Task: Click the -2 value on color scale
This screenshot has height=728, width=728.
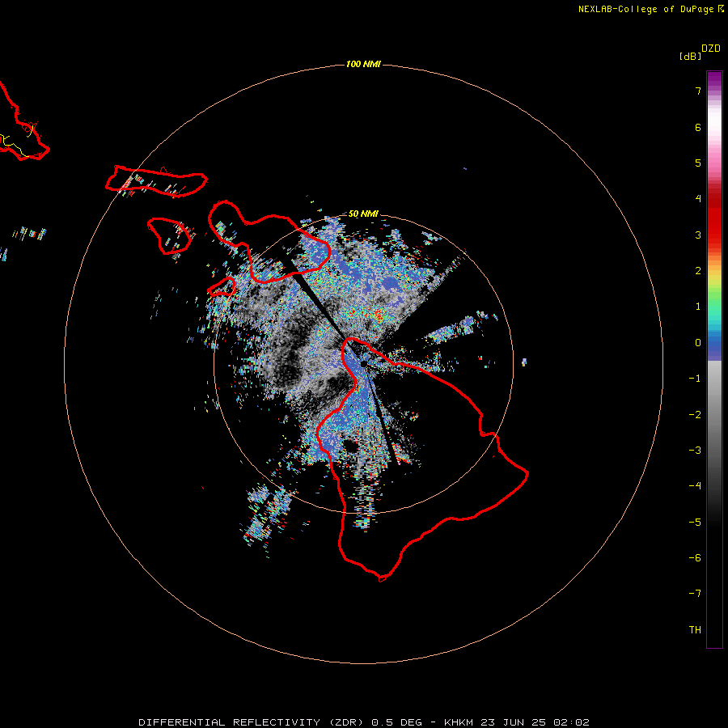Action: (x=695, y=415)
